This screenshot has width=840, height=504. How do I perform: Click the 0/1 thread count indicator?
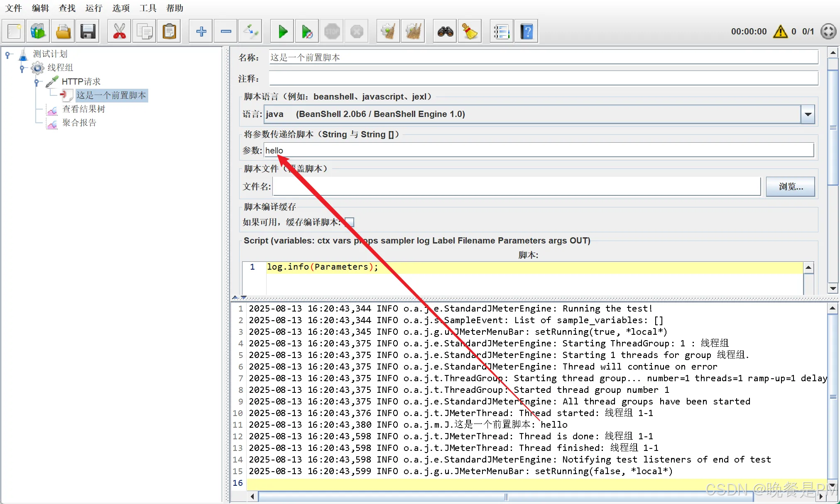tap(808, 32)
